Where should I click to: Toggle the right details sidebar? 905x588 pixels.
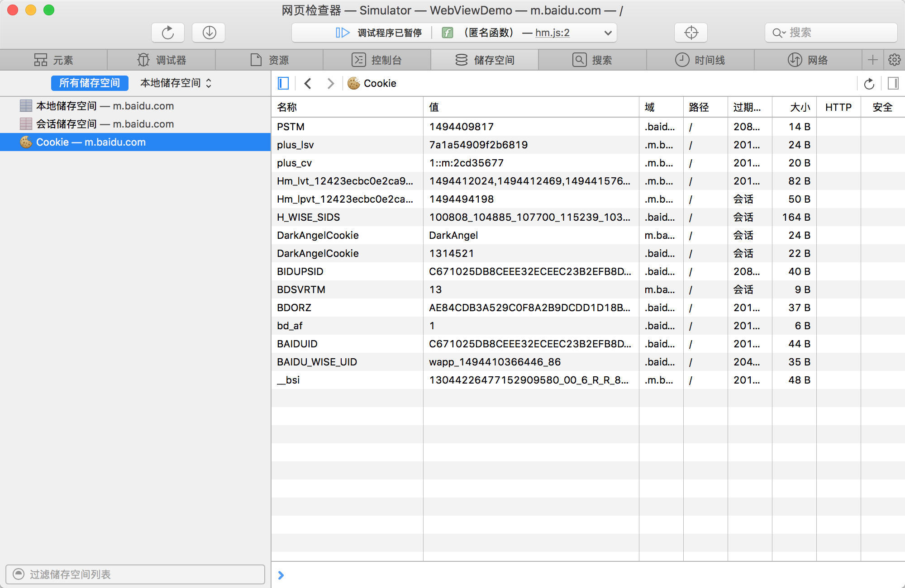(893, 83)
